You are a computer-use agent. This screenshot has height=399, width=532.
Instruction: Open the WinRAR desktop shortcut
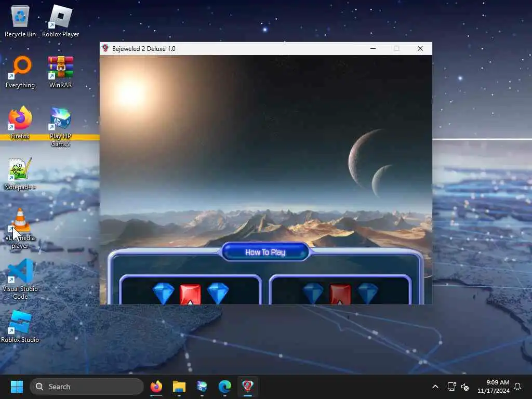60,72
